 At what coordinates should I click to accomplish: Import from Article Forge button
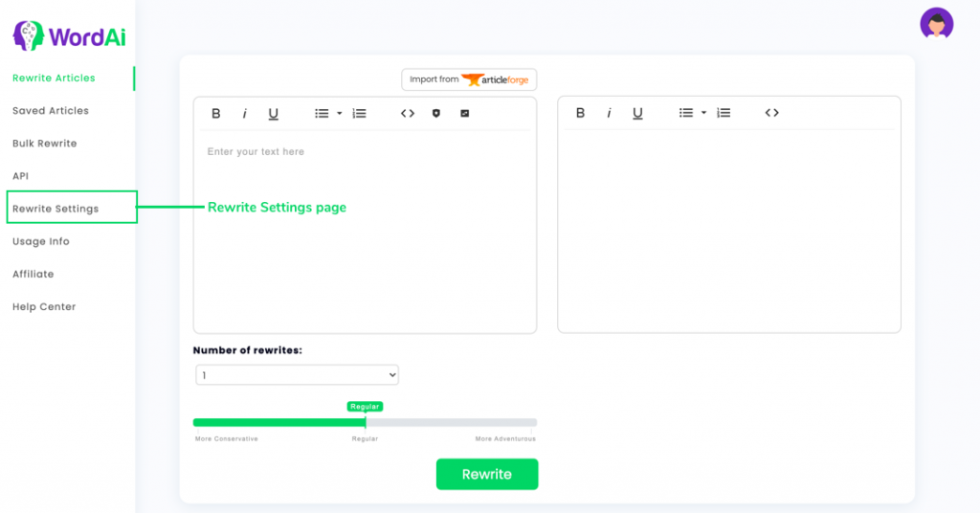469,79
